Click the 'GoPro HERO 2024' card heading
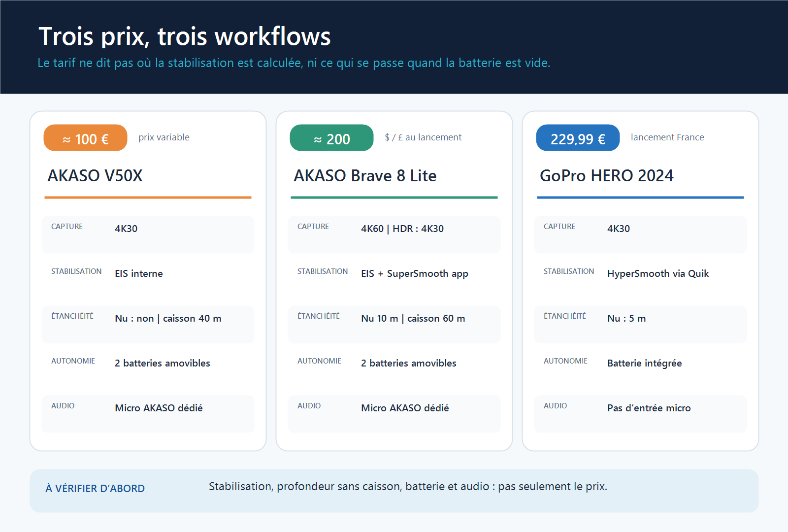The height and width of the screenshot is (532, 788). pos(607,176)
